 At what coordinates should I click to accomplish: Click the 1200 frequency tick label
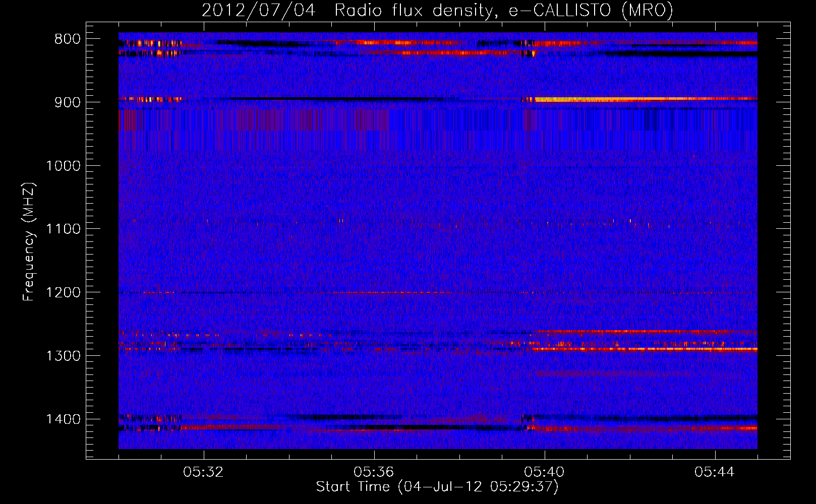point(63,293)
